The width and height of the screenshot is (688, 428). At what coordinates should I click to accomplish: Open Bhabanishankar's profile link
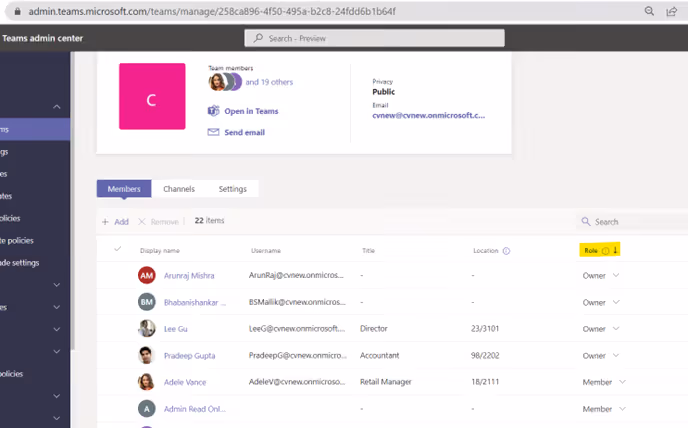click(x=195, y=302)
